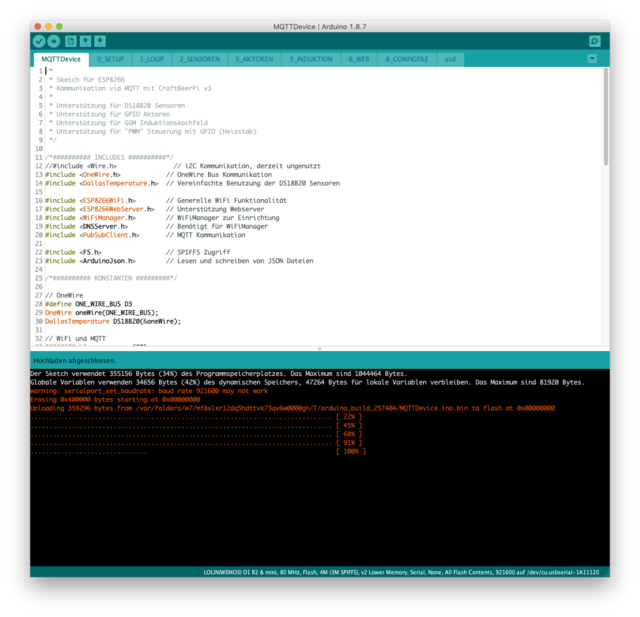This screenshot has width=640, height=617.
Task: Click the line '#include <ESP8266WebServer.h>'
Action: 100,209
